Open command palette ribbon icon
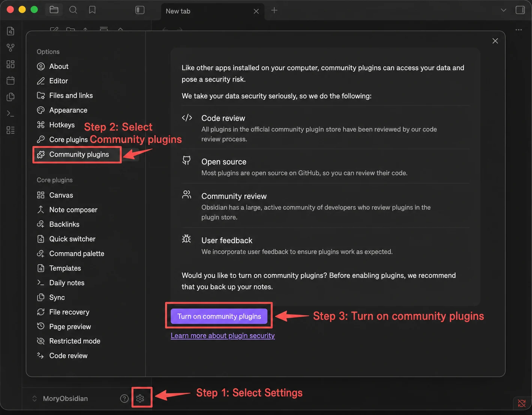The height and width of the screenshot is (415, 532). click(x=10, y=113)
